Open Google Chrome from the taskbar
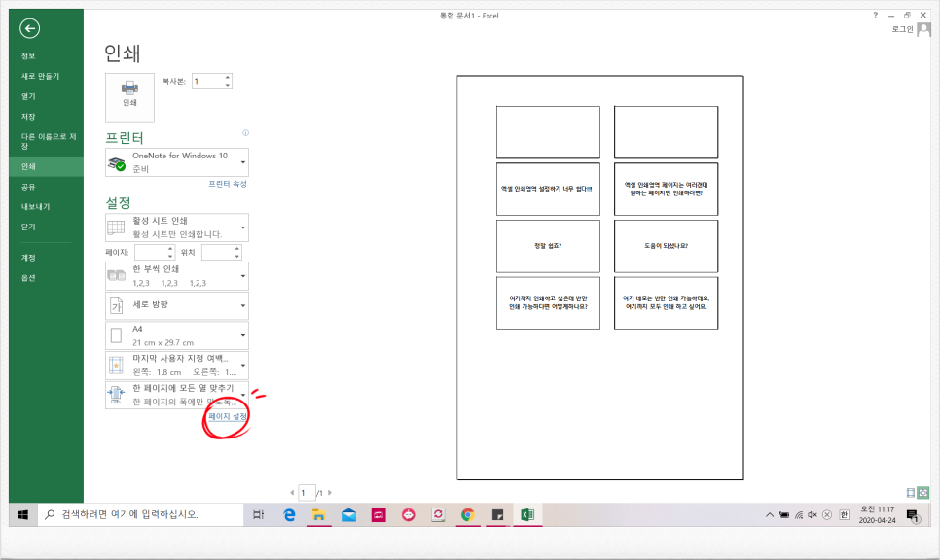Viewport: 940px width, 560px height. (x=468, y=514)
